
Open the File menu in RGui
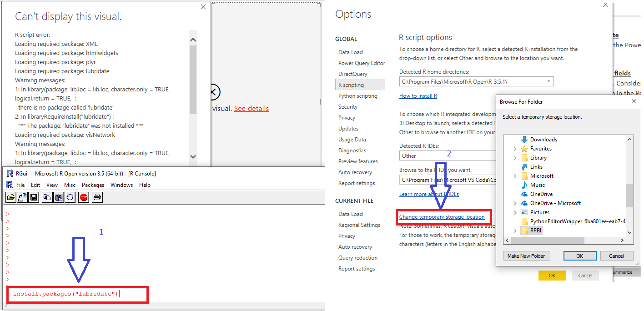click(20, 185)
